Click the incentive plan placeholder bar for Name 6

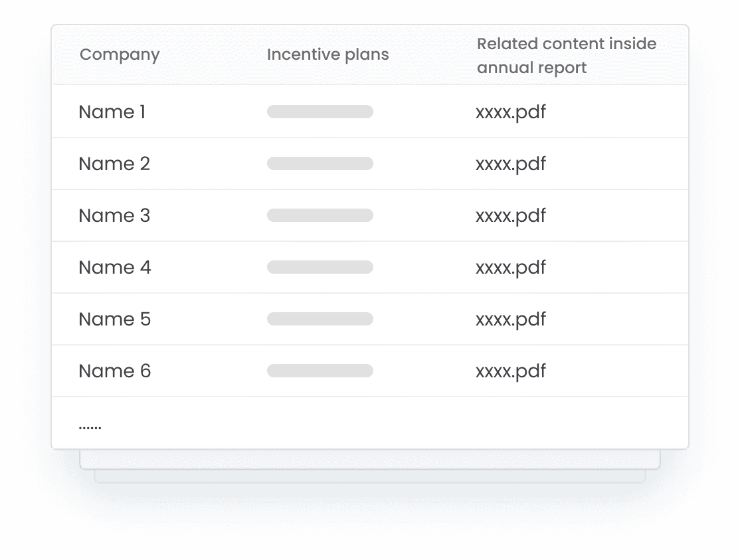point(320,371)
